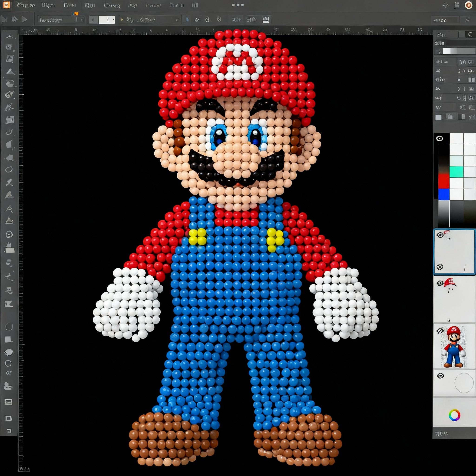Toggle eye icon on the selected top layer

(x=440, y=235)
